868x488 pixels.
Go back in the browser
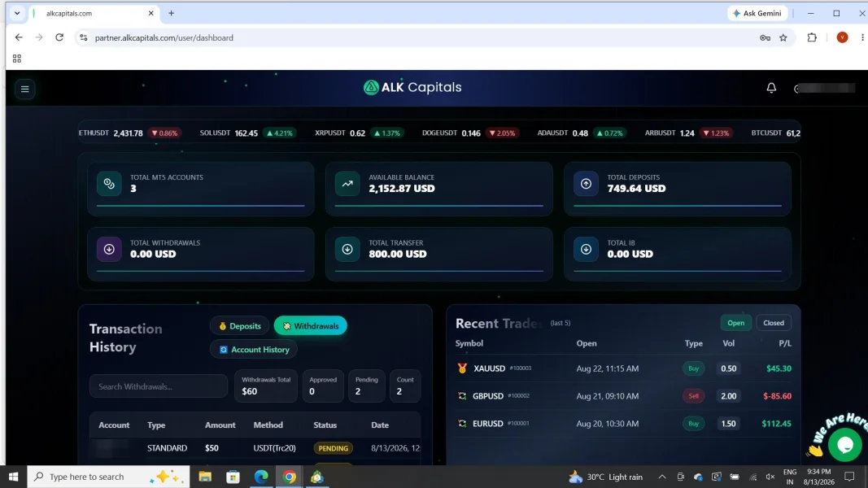(19, 37)
